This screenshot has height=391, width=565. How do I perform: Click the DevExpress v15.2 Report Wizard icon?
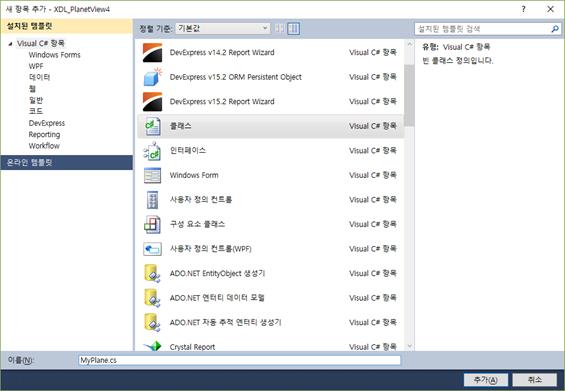click(152, 102)
